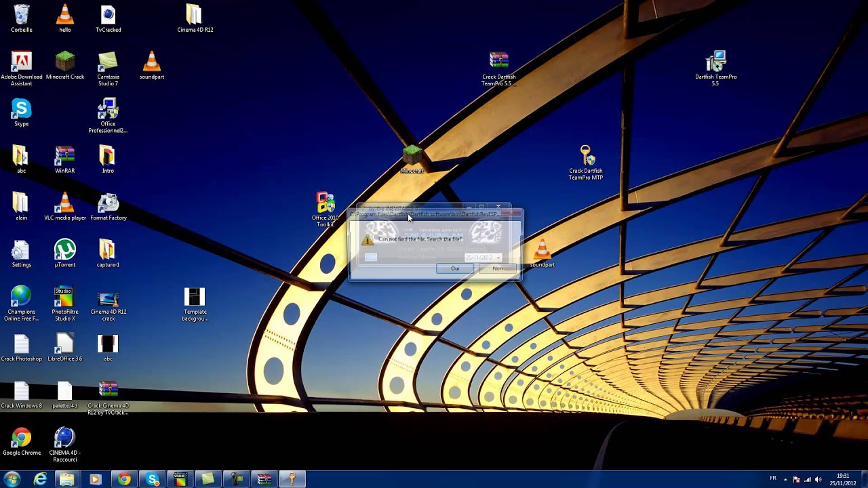Select the Skype desktop icon
868x488 pixels.
pyautogui.click(x=22, y=113)
